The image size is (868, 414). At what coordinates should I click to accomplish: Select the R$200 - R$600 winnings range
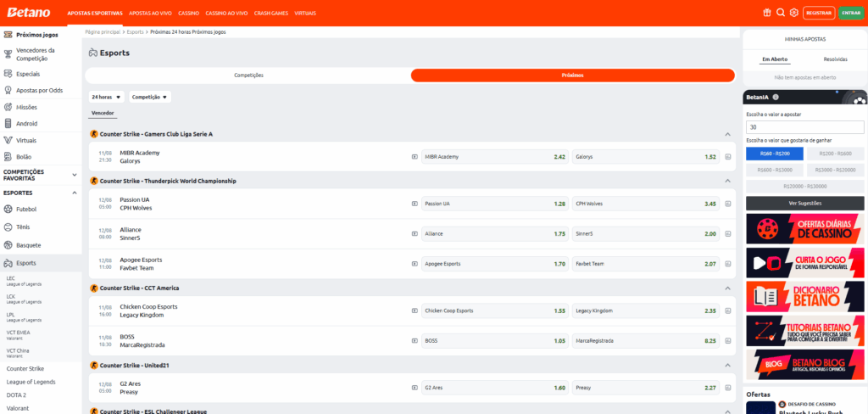click(x=836, y=154)
